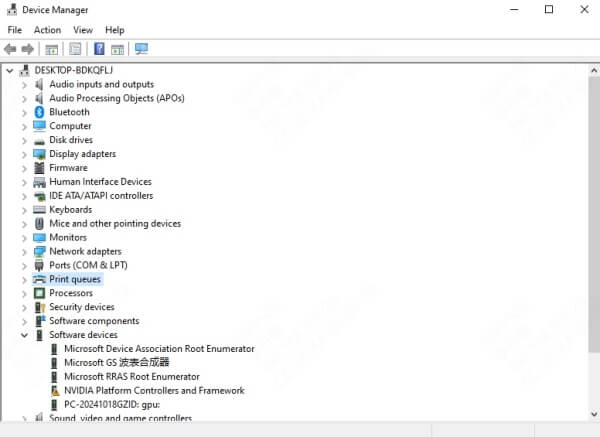Image resolution: width=600 pixels, height=437 pixels.
Task: Click the Processors chip icon
Action: coord(40,294)
